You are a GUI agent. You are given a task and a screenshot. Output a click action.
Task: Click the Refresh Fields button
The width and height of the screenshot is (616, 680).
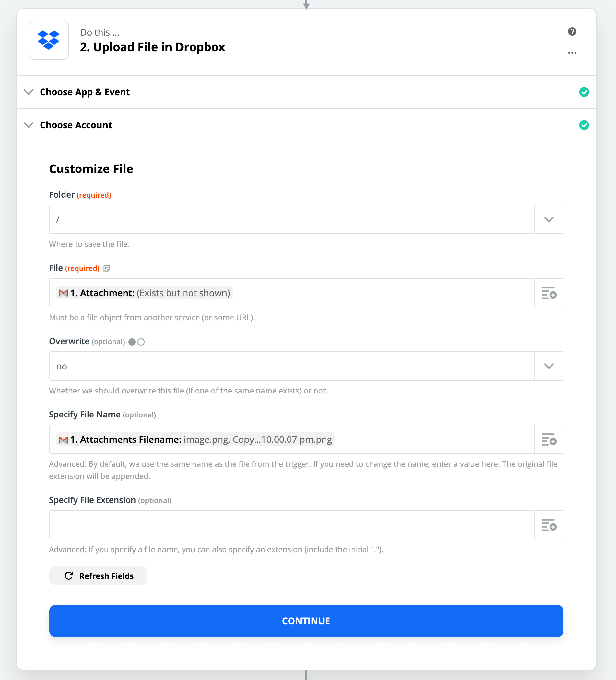click(98, 576)
